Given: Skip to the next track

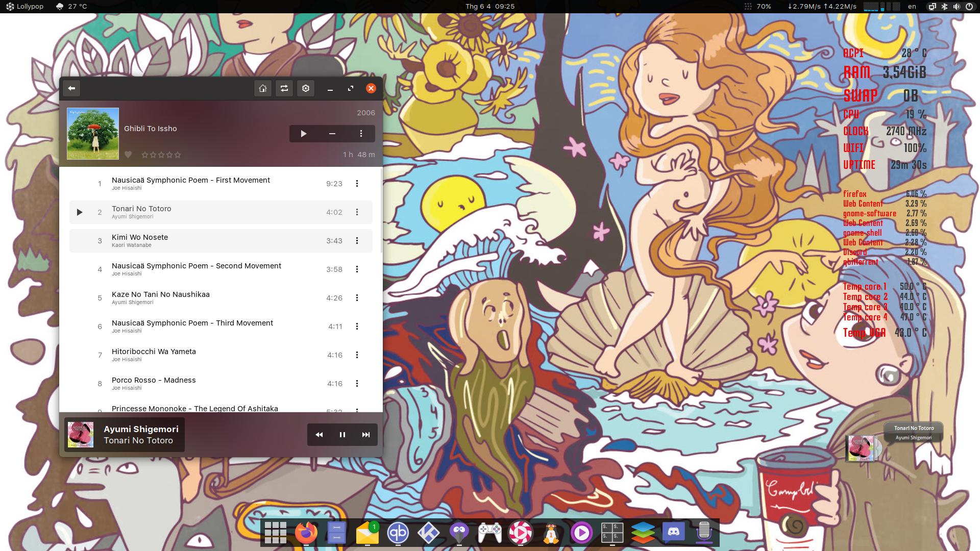Looking at the screenshot, I should pyautogui.click(x=366, y=435).
